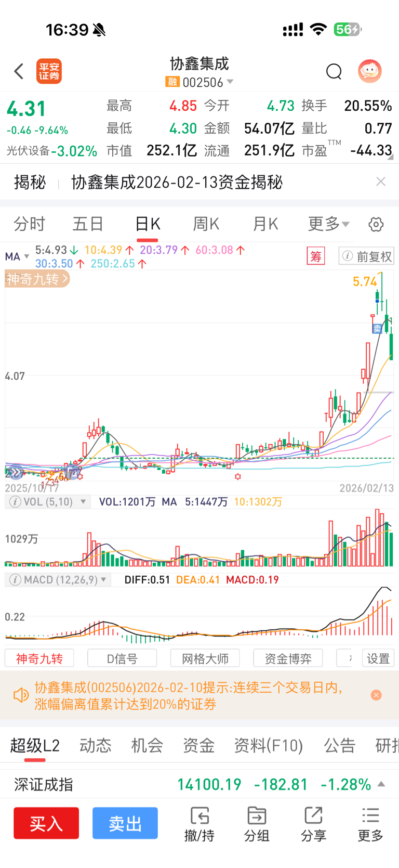
Task: Switch to 月K chart tab
Action: pos(265,224)
